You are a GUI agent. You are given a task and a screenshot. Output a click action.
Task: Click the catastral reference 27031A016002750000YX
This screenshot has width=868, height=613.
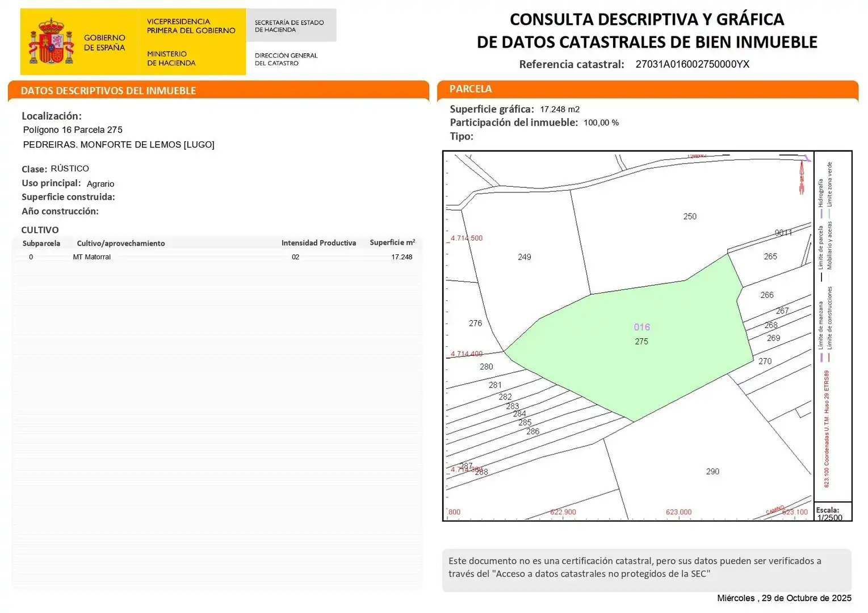pos(693,64)
